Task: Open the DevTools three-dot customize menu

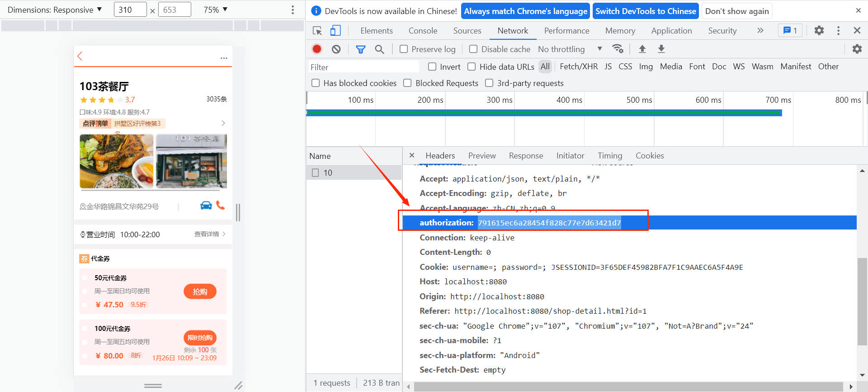Action: click(838, 30)
